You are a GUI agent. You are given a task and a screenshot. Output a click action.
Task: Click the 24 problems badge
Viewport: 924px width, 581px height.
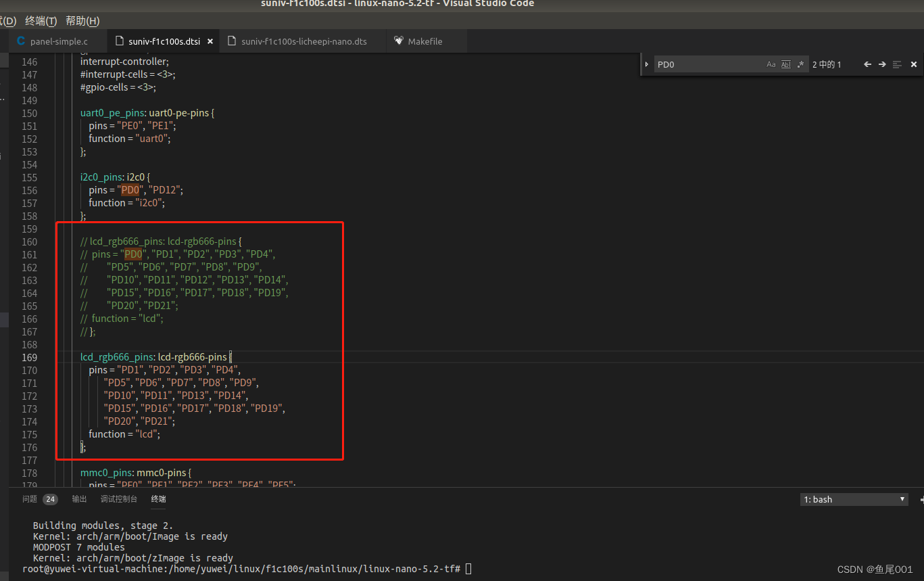50,499
